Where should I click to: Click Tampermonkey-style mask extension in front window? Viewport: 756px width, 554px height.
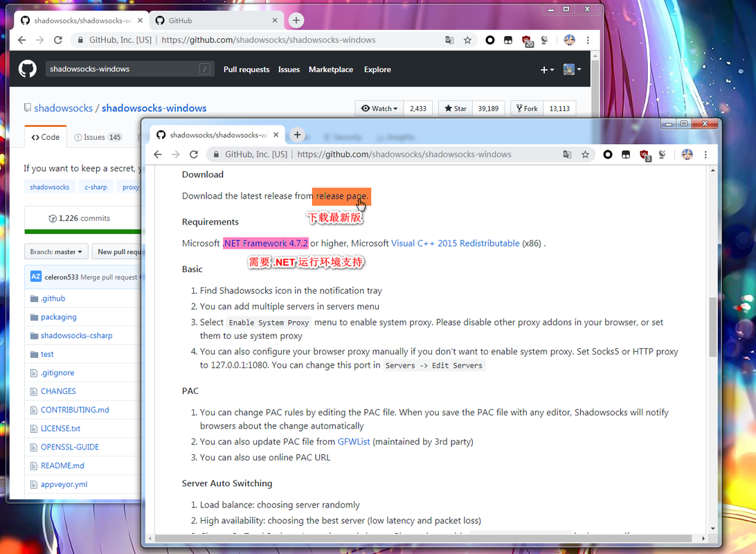click(x=626, y=154)
